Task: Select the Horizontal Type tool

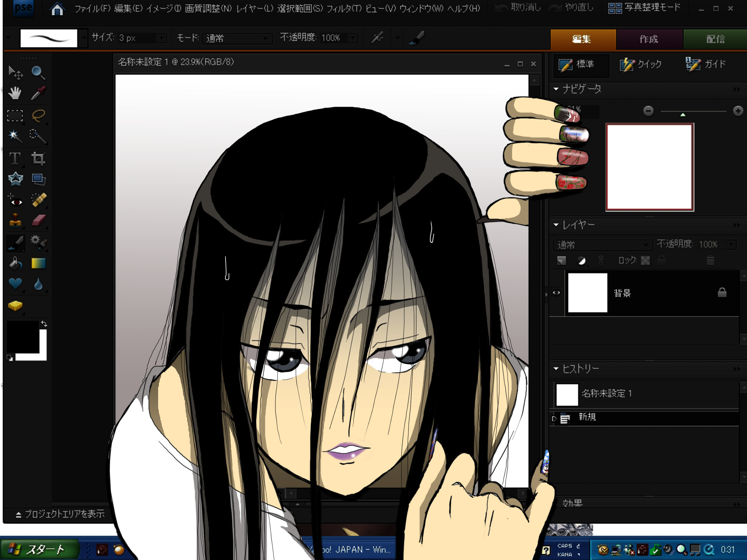Action: (x=15, y=158)
